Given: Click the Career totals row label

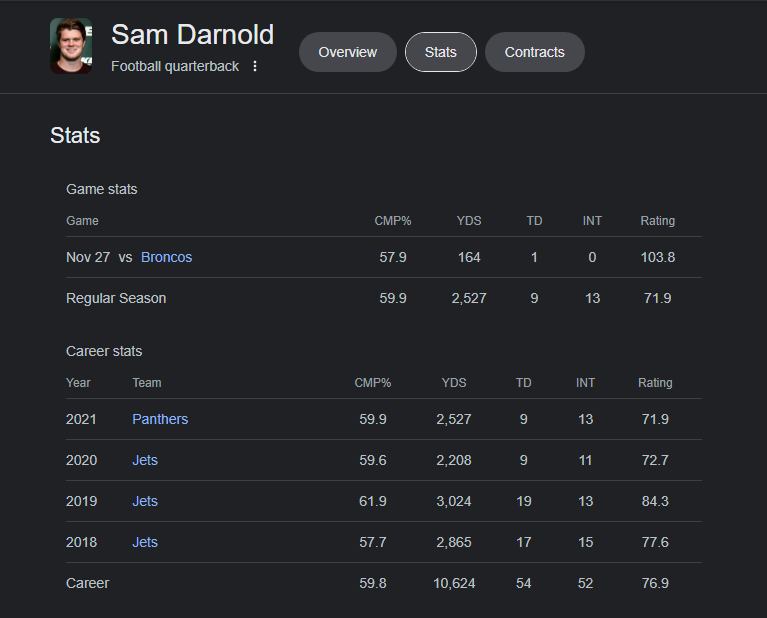Looking at the screenshot, I should pyautogui.click(x=88, y=583).
